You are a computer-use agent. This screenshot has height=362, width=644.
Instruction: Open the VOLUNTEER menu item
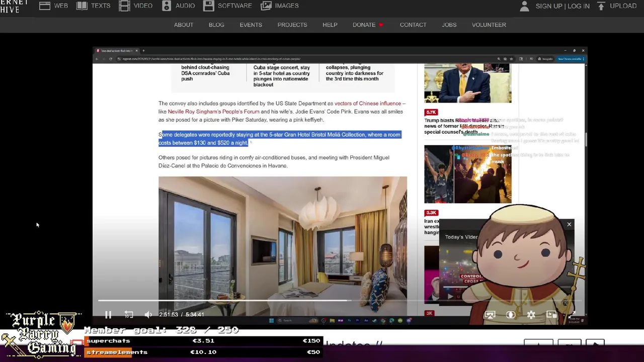coord(489,25)
